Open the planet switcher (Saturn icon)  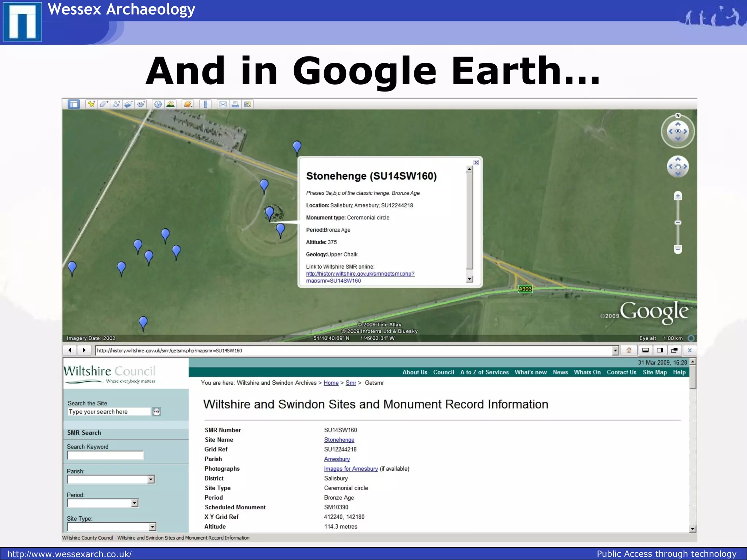tap(187, 104)
